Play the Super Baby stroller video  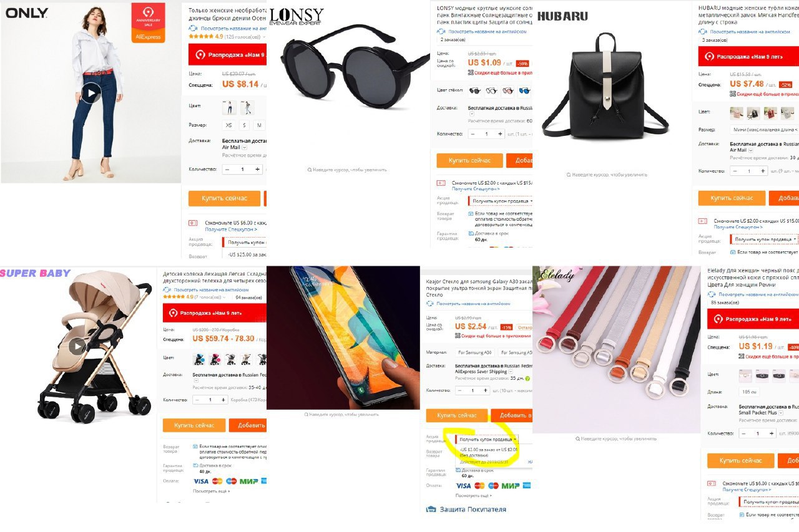point(77,346)
